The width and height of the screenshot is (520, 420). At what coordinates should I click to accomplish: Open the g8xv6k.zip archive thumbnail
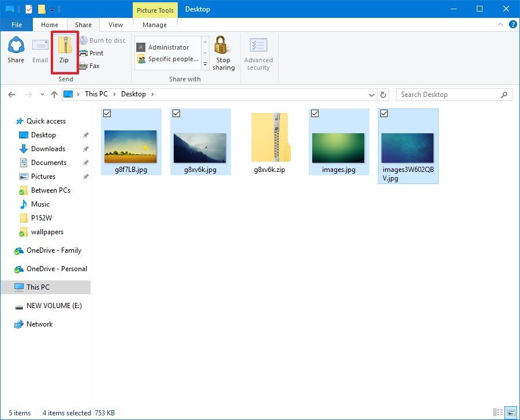coord(270,138)
